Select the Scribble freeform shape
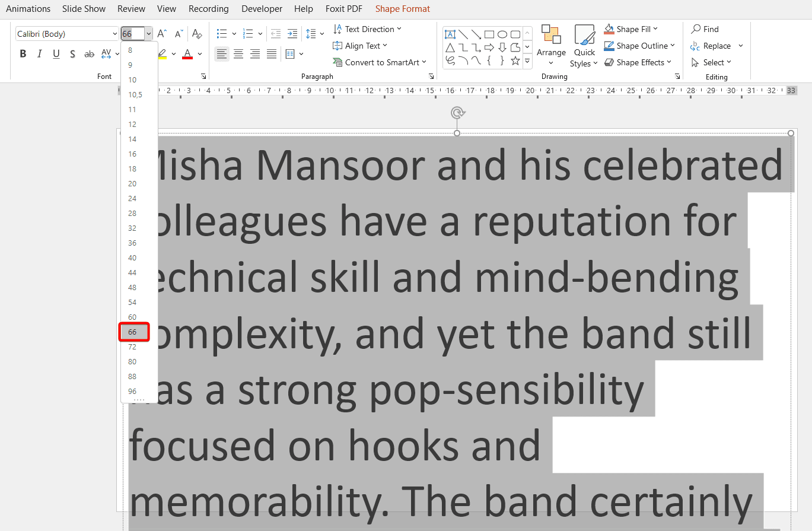The width and height of the screenshot is (812, 531). point(450,61)
